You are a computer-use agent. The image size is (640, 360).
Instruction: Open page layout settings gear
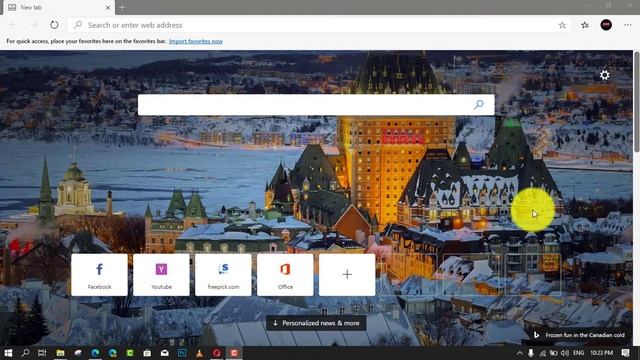tap(604, 75)
